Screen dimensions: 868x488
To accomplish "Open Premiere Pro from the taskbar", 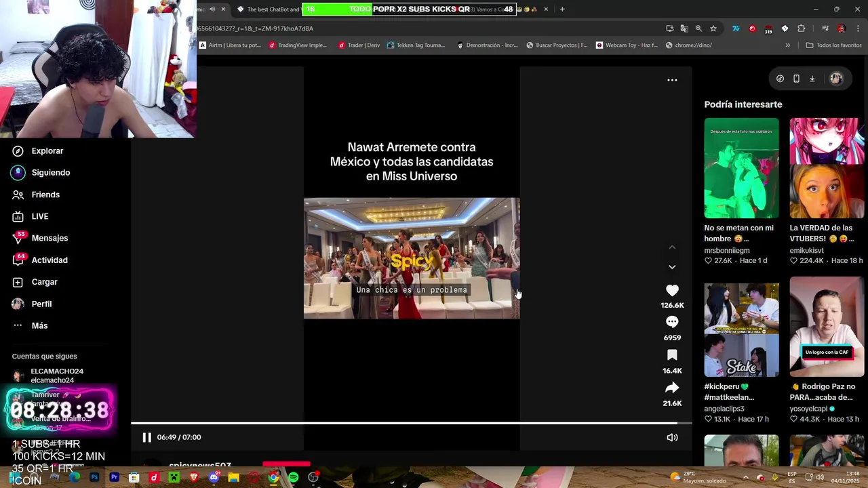I will point(114,478).
